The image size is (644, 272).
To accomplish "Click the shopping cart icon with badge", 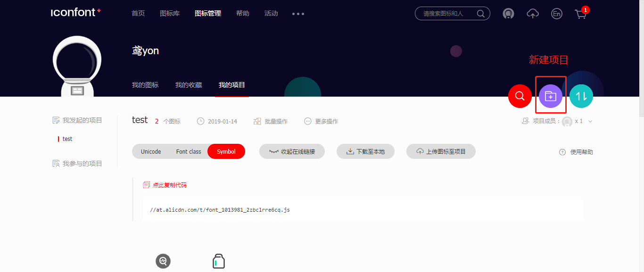I will point(580,15).
